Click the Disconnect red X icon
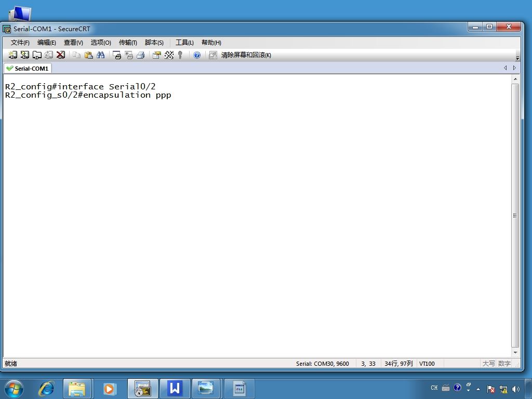The height and width of the screenshot is (399, 532). tap(61, 55)
